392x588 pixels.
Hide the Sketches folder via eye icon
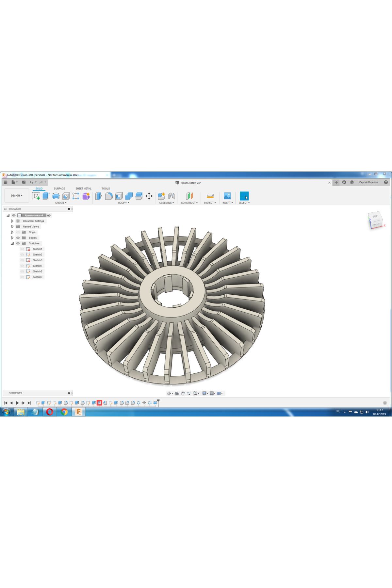click(18, 243)
